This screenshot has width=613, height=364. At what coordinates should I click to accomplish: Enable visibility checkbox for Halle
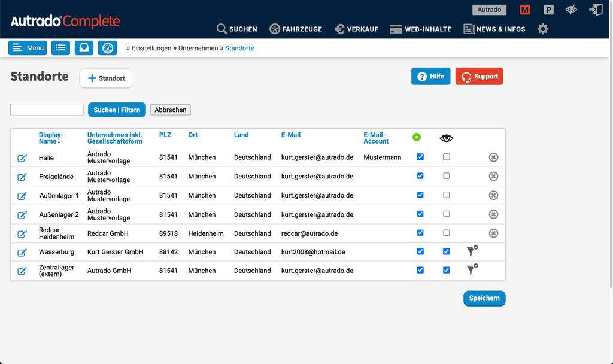tap(446, 157)
